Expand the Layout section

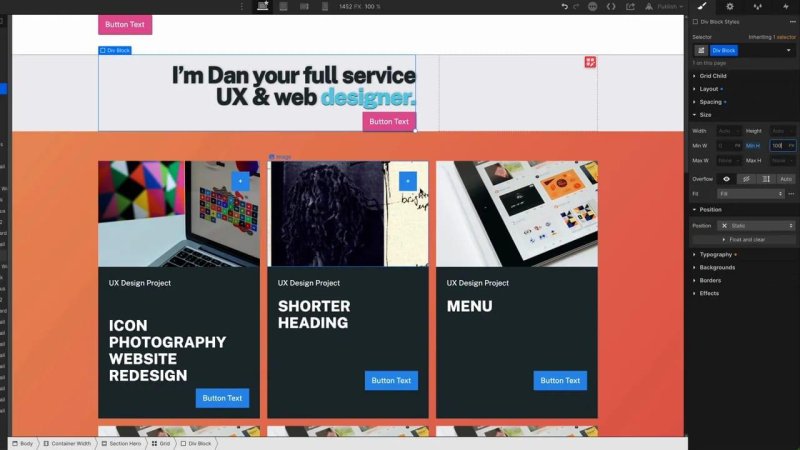coord(709,89)
